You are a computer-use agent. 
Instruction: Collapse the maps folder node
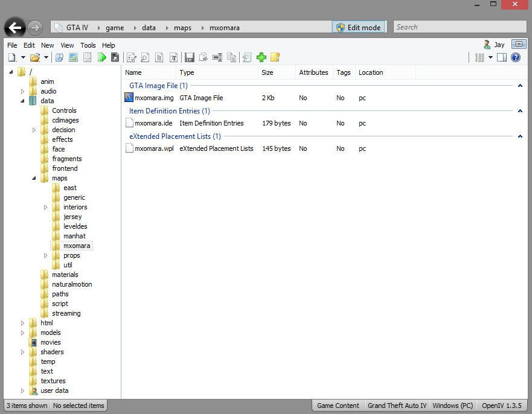pos(34,178)
